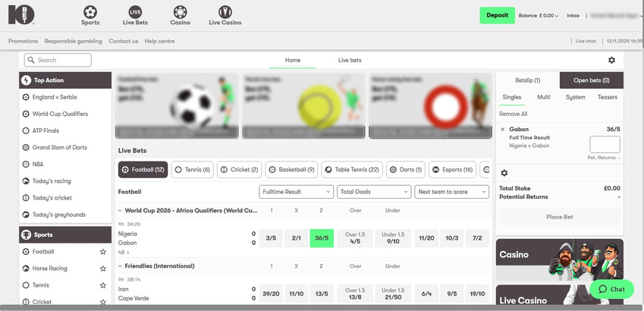Switch to Home tab
Image resolution: width=644 pixels, height=311 pixels.
(x=293, y=60)
